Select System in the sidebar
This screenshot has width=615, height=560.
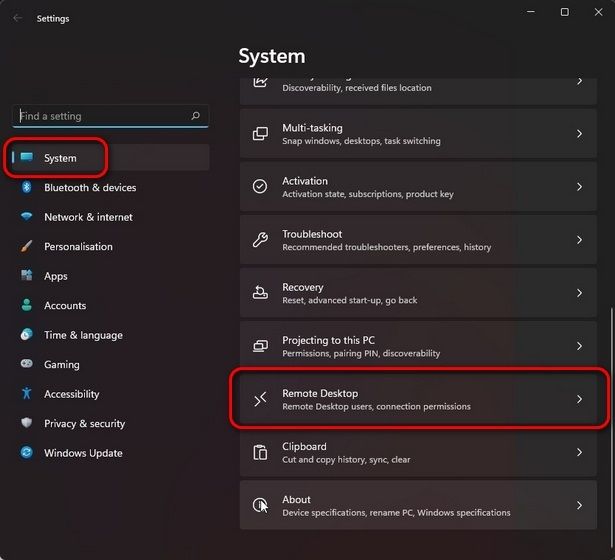click(x=60, y=158)
